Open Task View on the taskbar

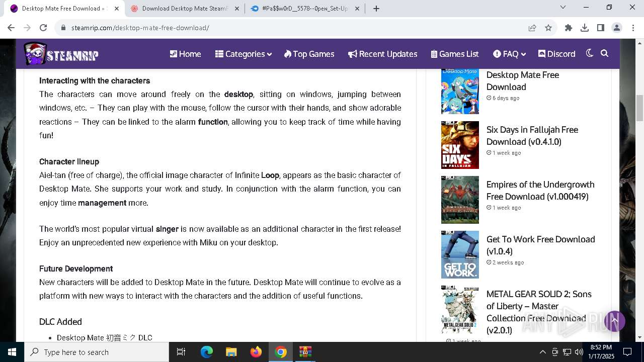click(x=181, y=352)
